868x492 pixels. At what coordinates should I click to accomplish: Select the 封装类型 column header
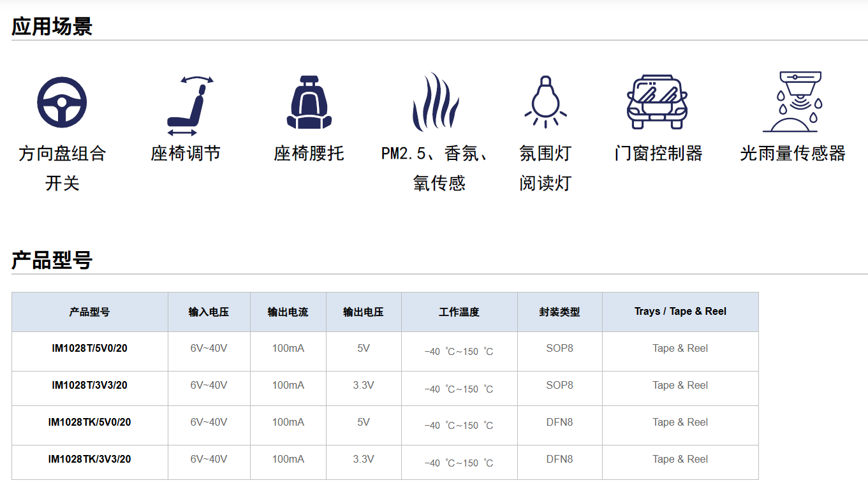point(559,312)
